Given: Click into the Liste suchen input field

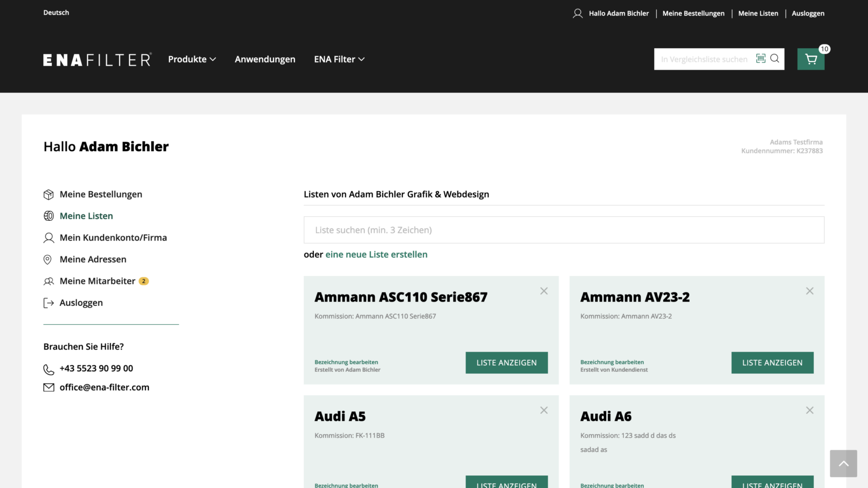Looking at the screenshot, I should point(564,229).
